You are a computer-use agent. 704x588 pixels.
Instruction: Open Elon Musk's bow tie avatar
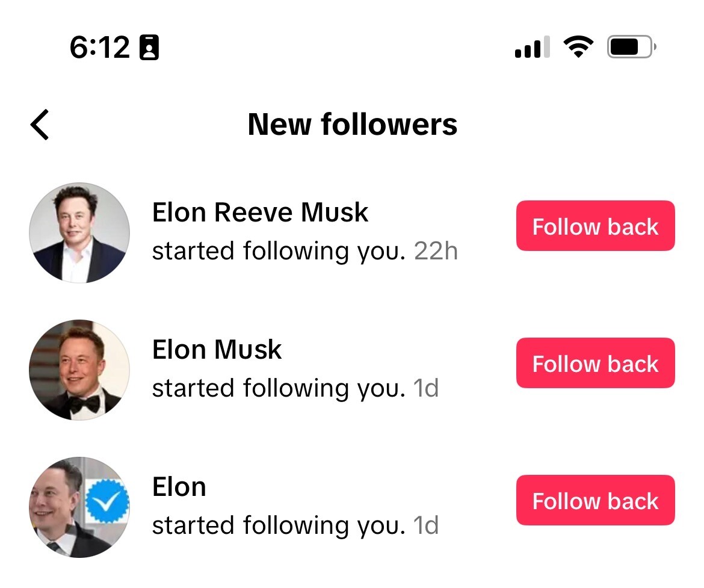pyautogui.click(x=79, y=370)
